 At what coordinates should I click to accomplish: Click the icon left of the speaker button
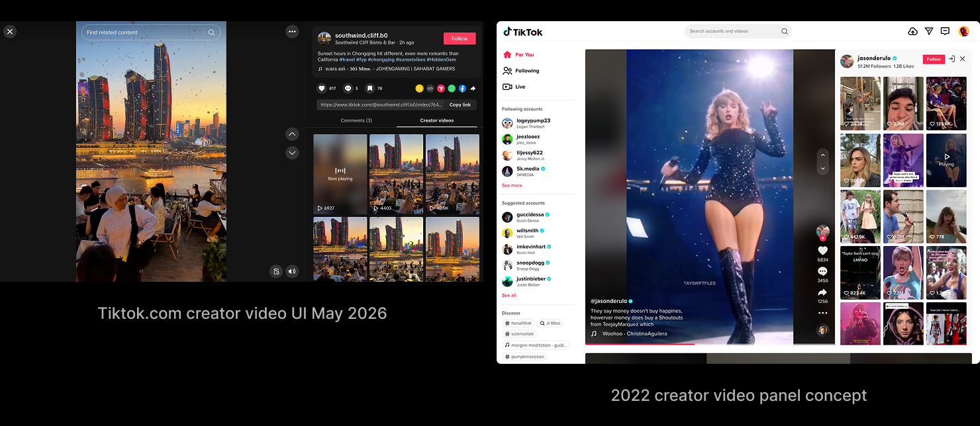click(x=276, y=271)
